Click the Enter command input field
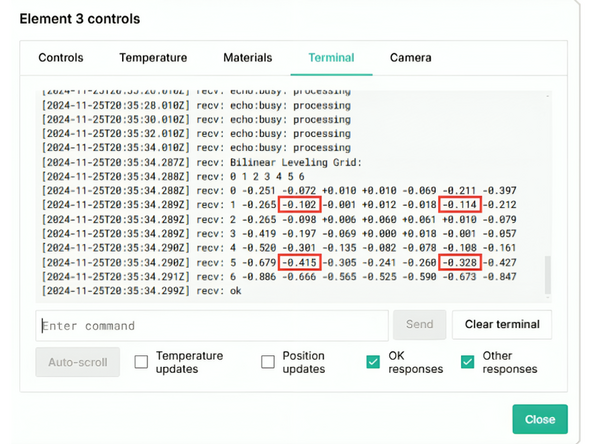592x444 pixels. 212,325
